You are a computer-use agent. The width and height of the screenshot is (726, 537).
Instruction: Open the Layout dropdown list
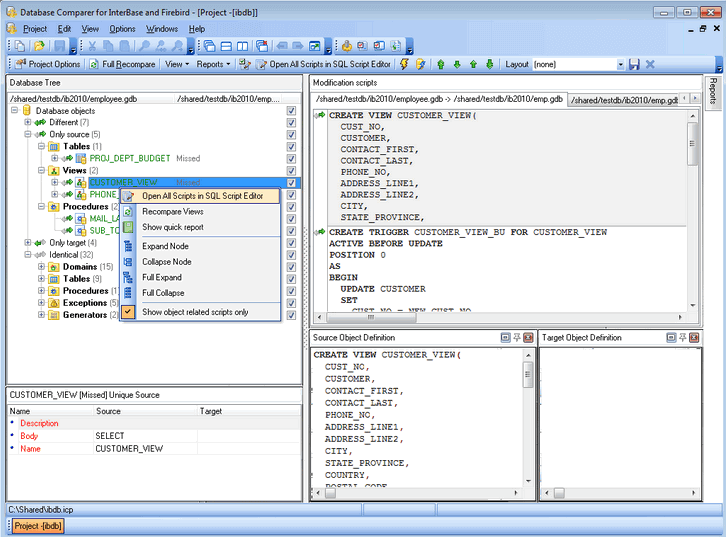pos(620,65)
